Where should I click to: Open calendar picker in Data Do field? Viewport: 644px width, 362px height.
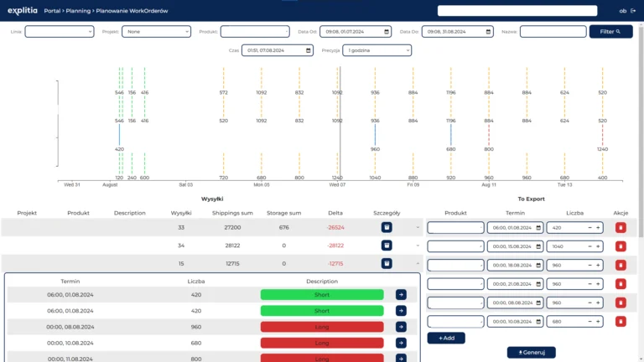coord(488,32)
